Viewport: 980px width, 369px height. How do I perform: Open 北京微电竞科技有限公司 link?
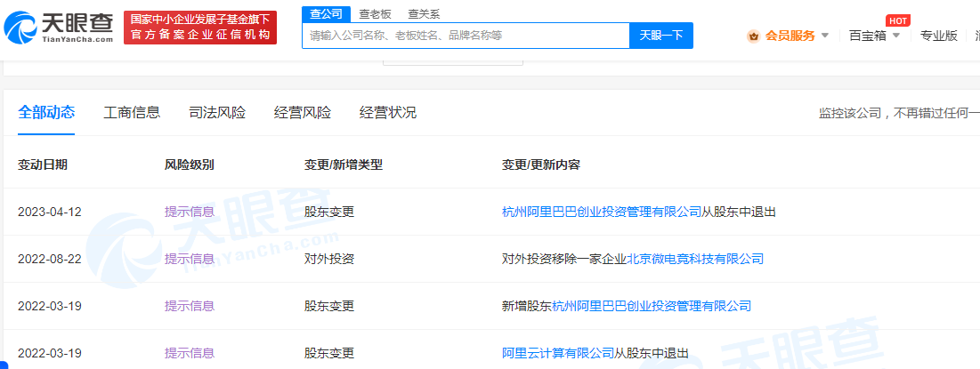(x=695, y=259)
